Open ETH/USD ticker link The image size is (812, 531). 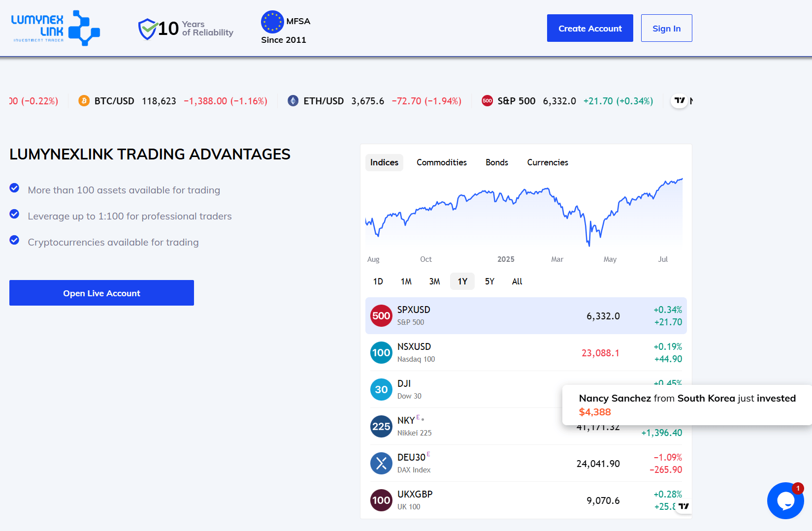pyautogui.click(x=375, y=101)
